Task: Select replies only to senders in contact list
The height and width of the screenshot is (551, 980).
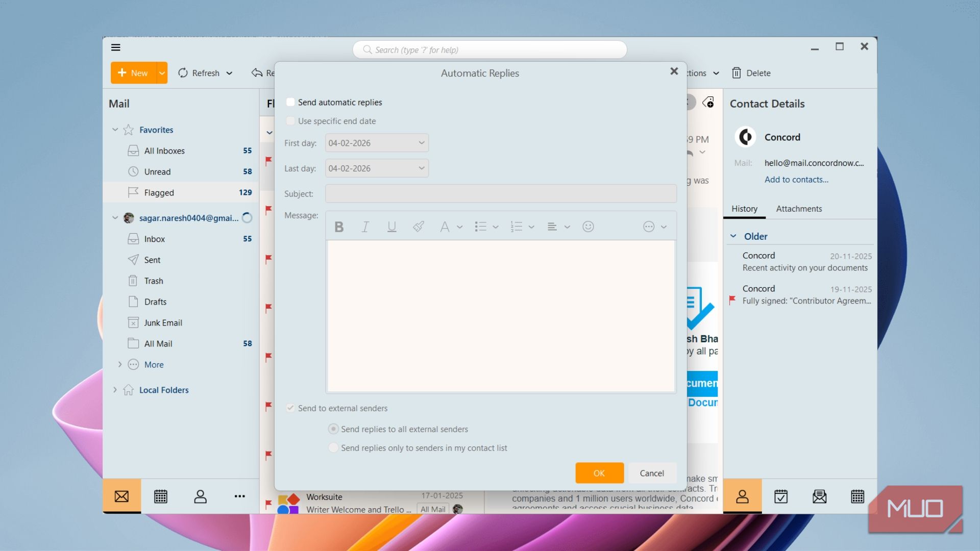Action: click(x=333, y=448)
